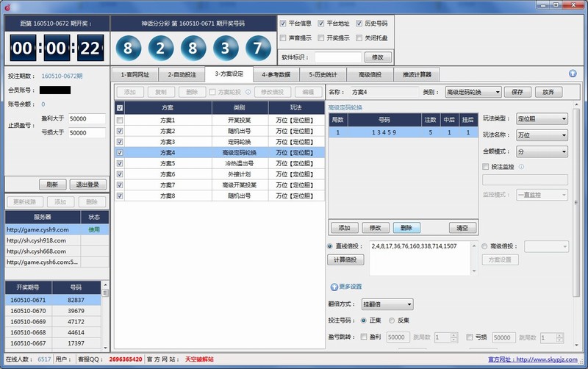Switch to the 5-历史统计 tab

324,74
